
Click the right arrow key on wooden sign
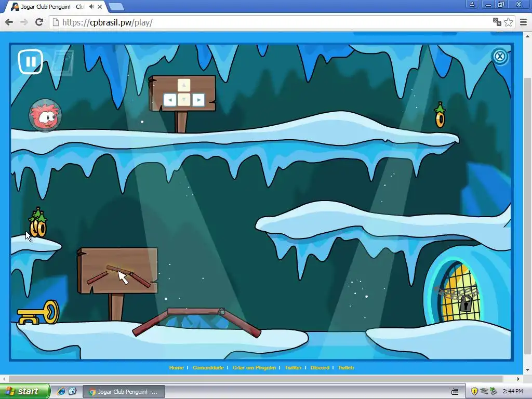198,100
